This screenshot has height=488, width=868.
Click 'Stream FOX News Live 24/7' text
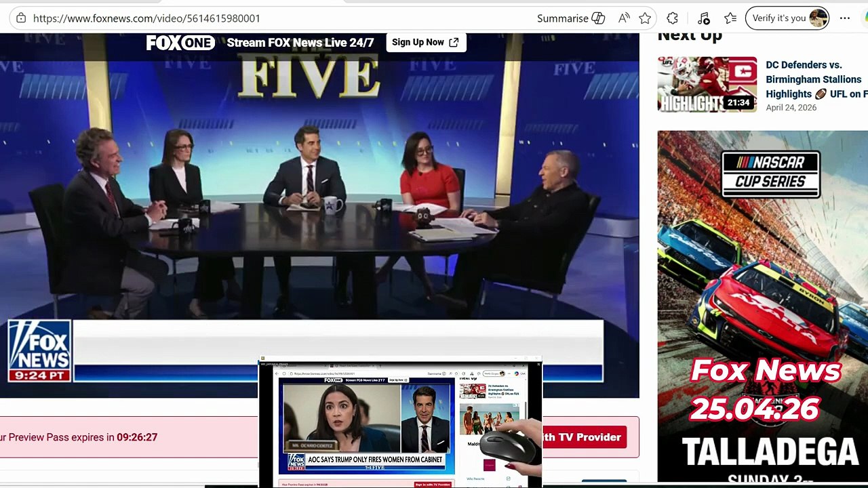pyautogui.click(x=300, y=43)
